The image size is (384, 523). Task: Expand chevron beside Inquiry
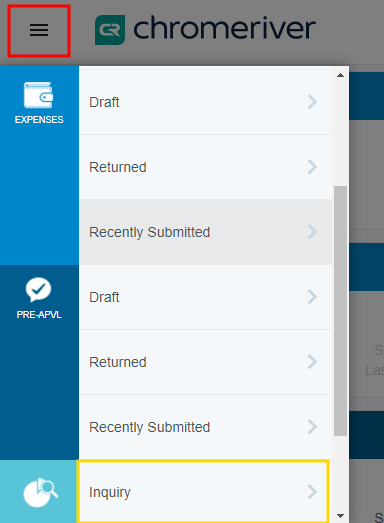coord(312,492)
